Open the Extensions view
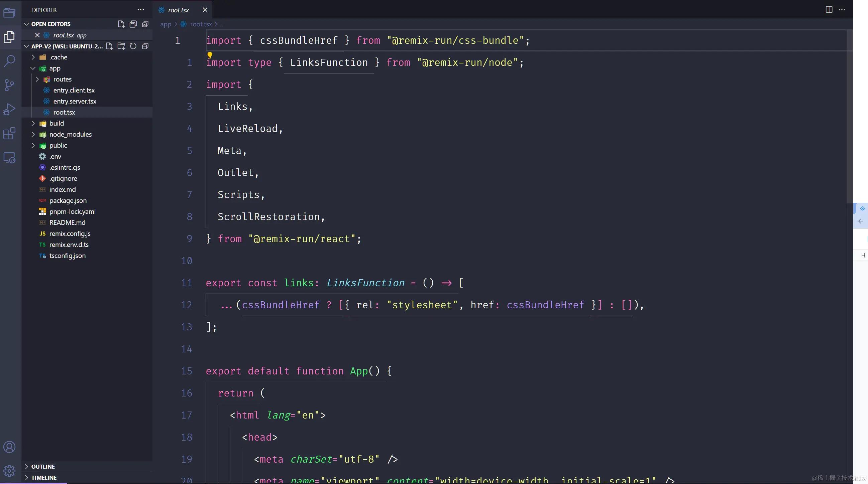Viewport: 868px width, 484px height. tap(9, 134)
